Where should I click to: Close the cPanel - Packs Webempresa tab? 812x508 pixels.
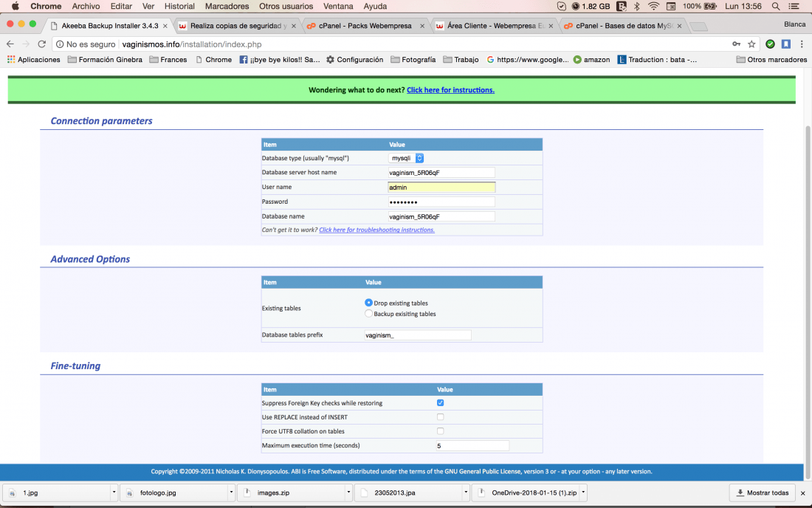click(422, 26)
